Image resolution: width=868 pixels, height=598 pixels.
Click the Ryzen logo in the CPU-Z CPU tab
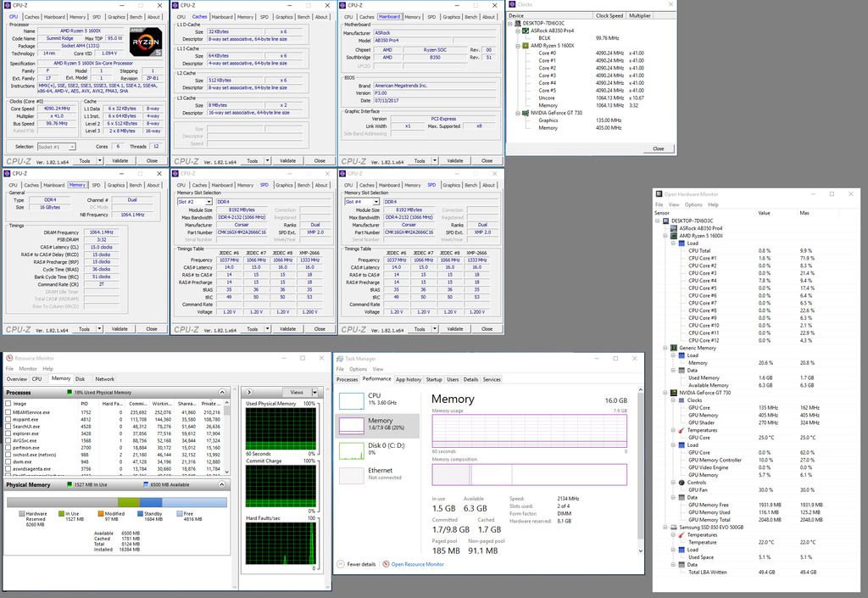click(x=146, y=42)
